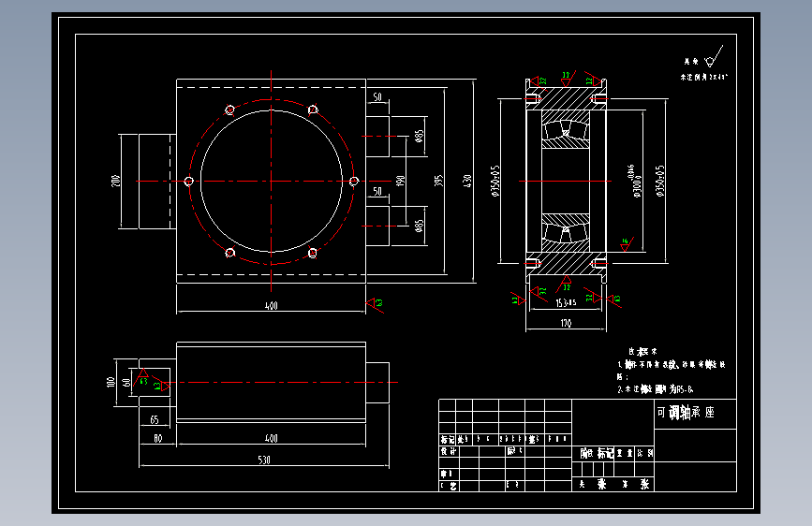The height and width of the screenshot is (526, 812).
Task: Click the 80 dimension value
Action: 158,439
